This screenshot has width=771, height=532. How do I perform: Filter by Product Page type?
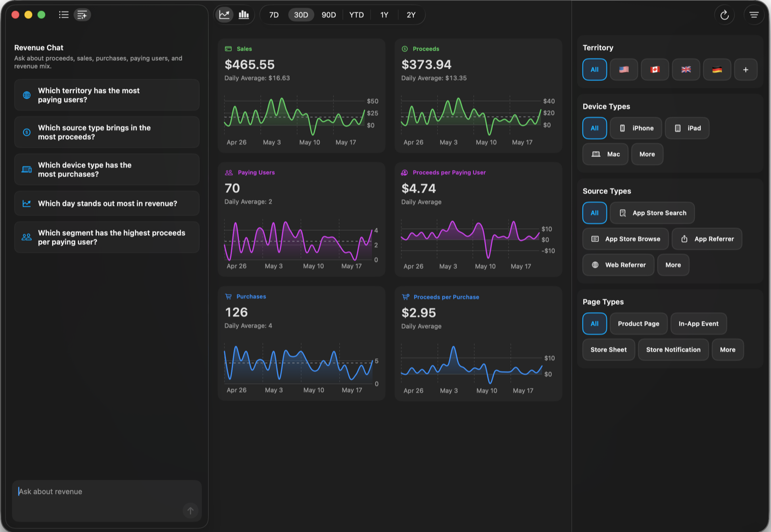[x=638, y=324]
